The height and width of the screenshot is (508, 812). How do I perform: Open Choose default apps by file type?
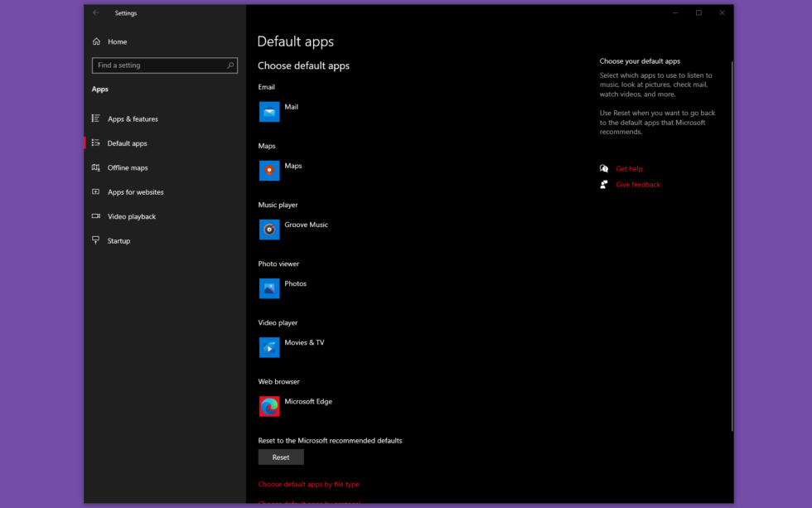(308, 484)
